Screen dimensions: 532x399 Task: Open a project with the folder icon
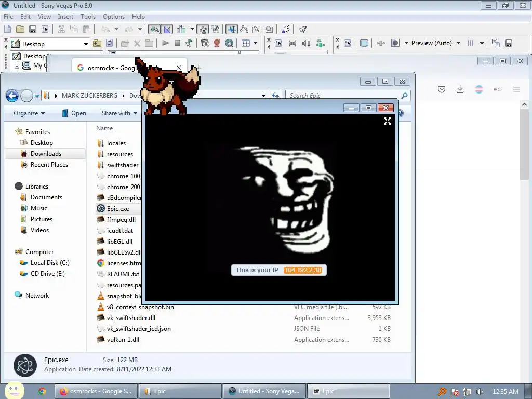pos(20,29)
